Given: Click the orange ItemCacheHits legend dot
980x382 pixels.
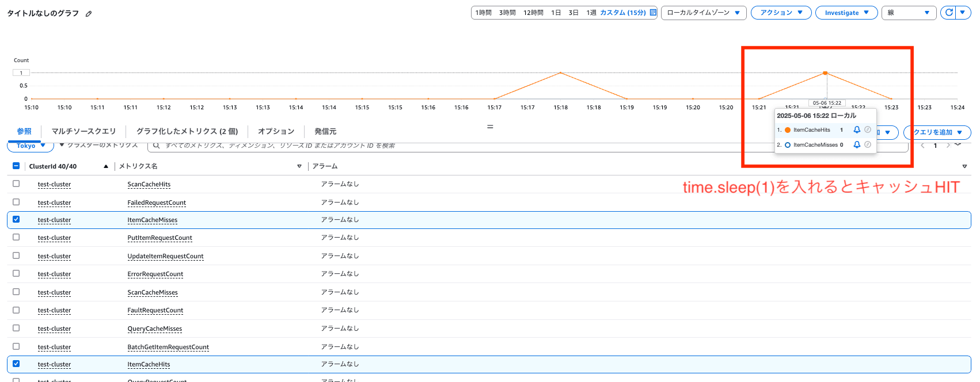Looking at the screenshot, I should [788, 130].
